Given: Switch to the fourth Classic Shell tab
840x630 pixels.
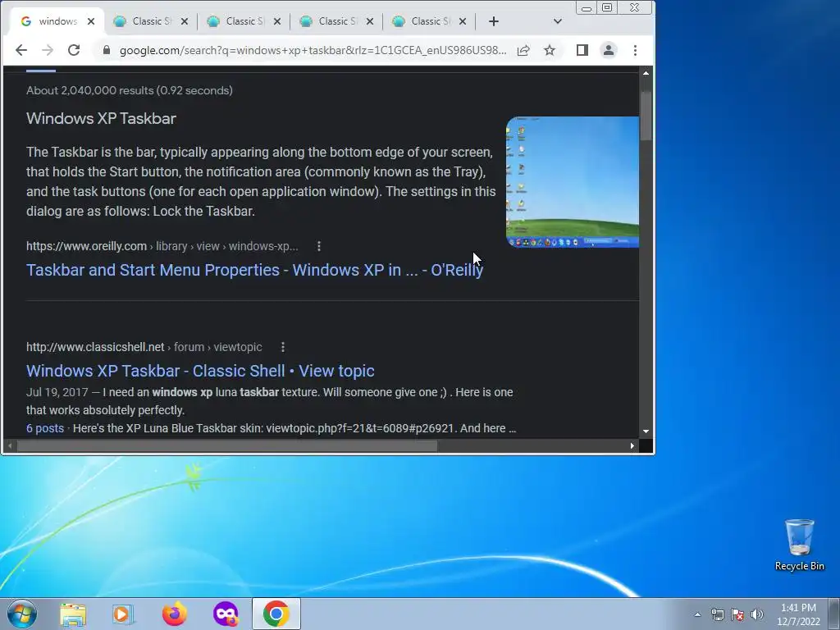Looking at the screenshot, I should point(429,21).
